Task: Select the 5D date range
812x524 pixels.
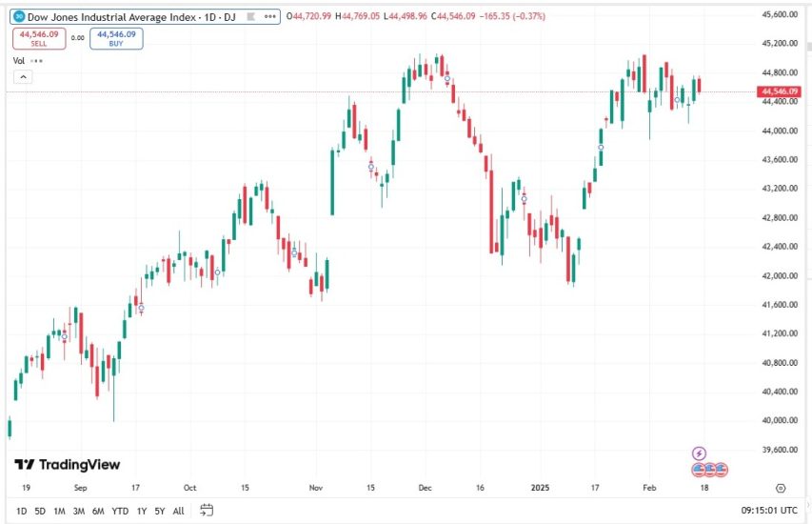Action: point(40,511)
